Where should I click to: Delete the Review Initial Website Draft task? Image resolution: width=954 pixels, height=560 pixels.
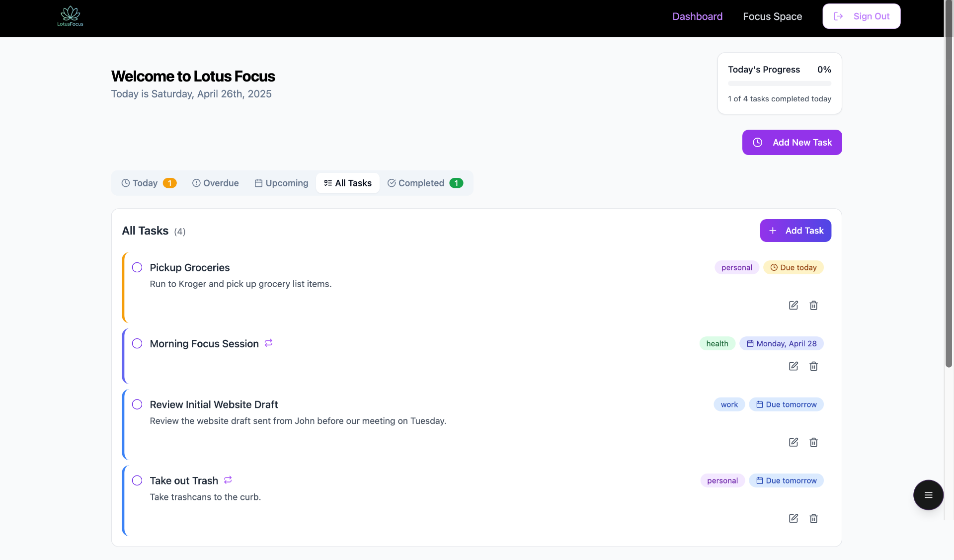813,442
